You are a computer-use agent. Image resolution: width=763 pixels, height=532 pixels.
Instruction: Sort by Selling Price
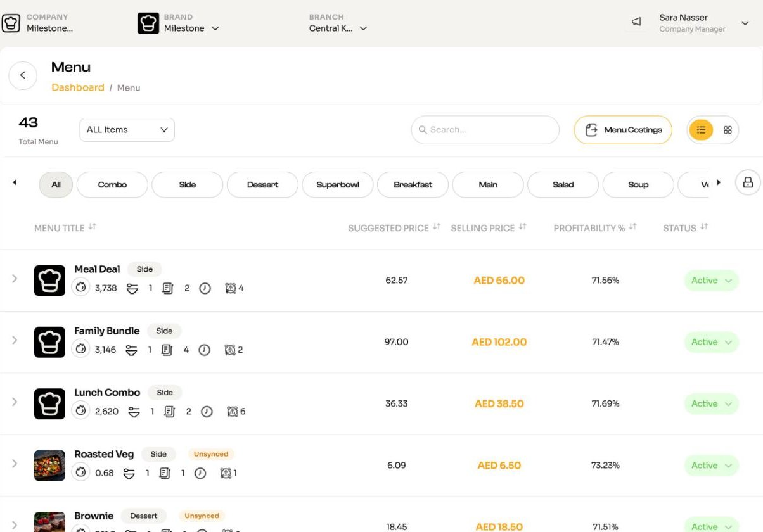(x=522, y=227)
